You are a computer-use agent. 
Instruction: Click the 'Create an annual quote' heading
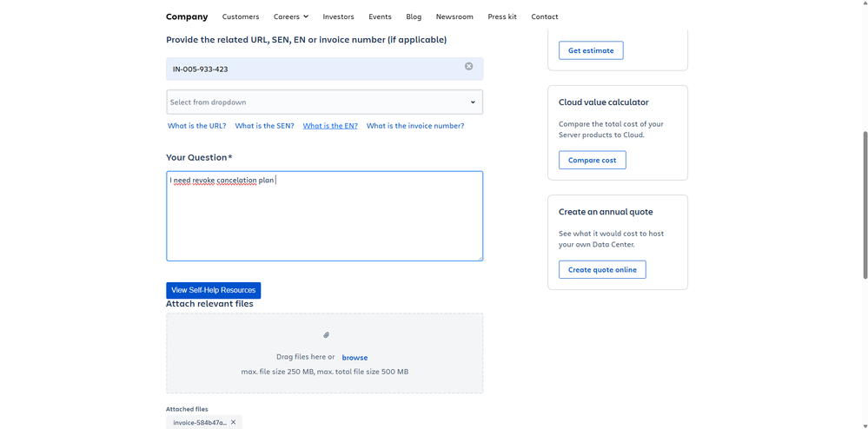[x=606, y=212]
